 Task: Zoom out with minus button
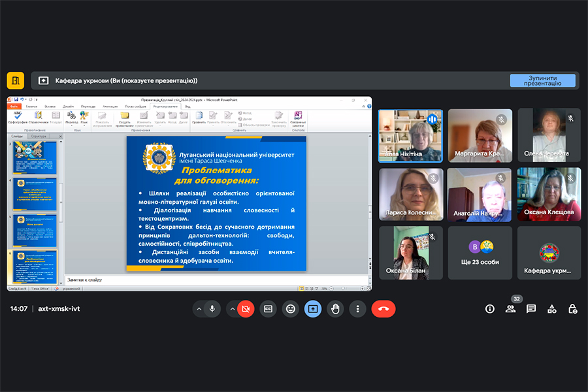tap(331, 289)
